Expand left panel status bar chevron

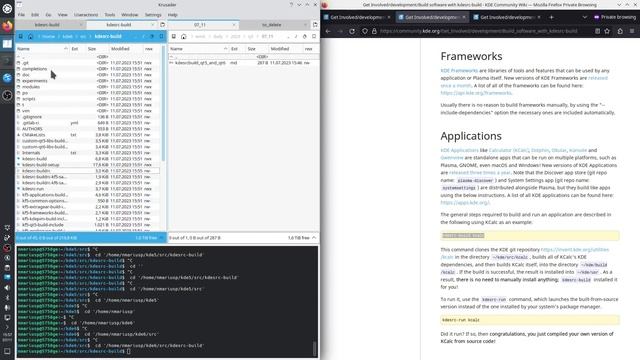click(x=161, y=238)
